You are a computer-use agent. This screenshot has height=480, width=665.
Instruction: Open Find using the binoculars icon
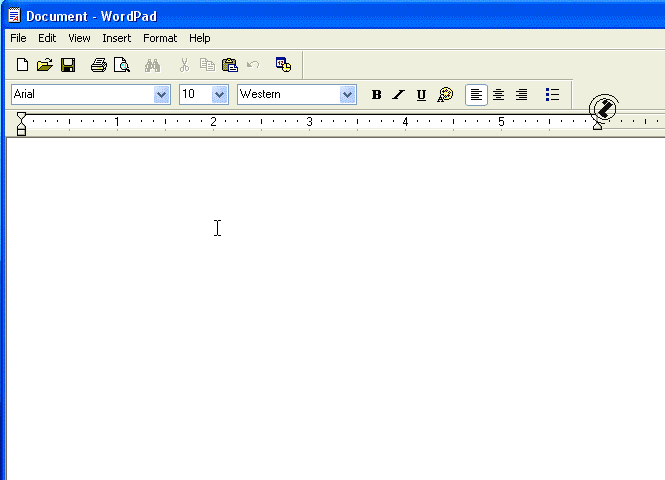tap(152, 65)
